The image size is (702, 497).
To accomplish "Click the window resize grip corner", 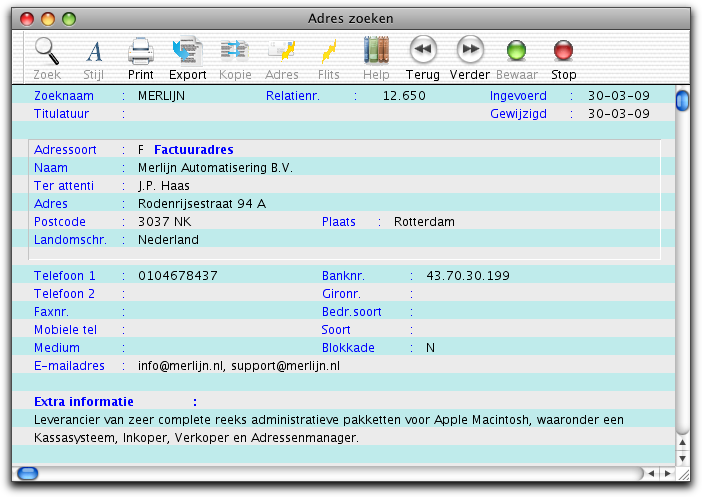I will (684, 474).
